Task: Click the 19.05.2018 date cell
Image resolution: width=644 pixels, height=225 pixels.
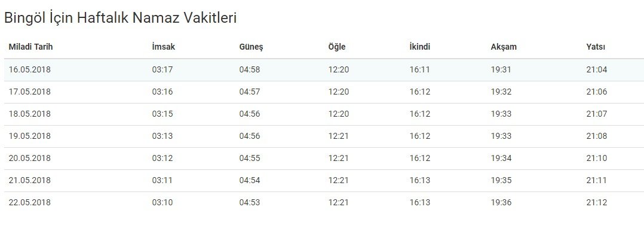Action: click(30, 136)
